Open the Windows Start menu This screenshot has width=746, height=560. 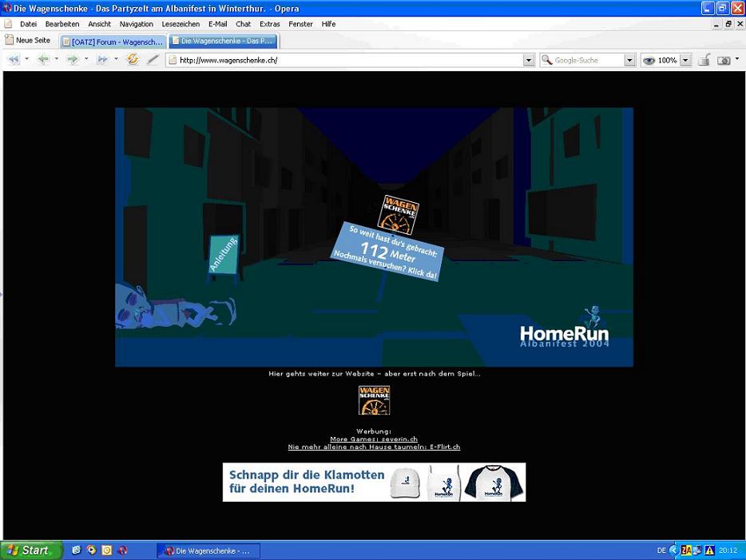(x=30, y=550)
